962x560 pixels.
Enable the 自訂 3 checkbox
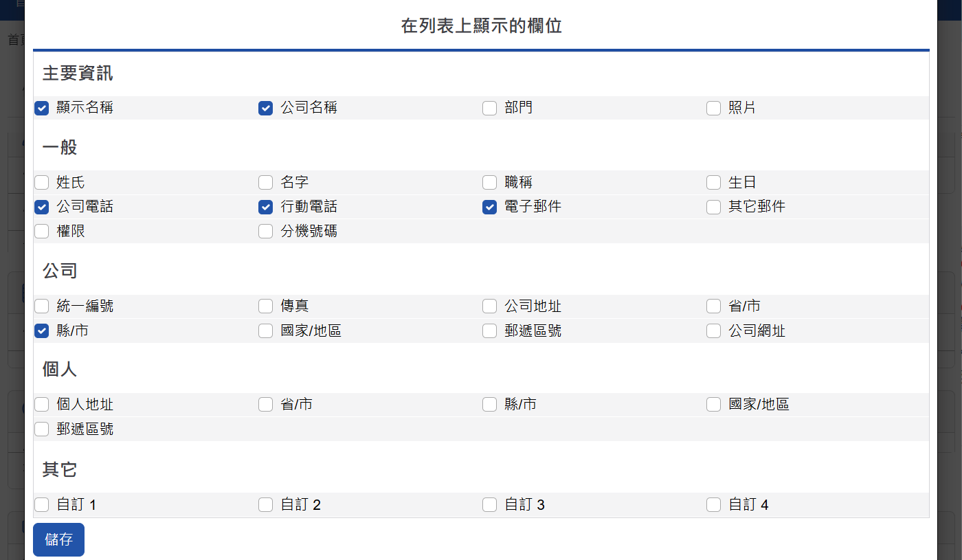pos(490,505)
